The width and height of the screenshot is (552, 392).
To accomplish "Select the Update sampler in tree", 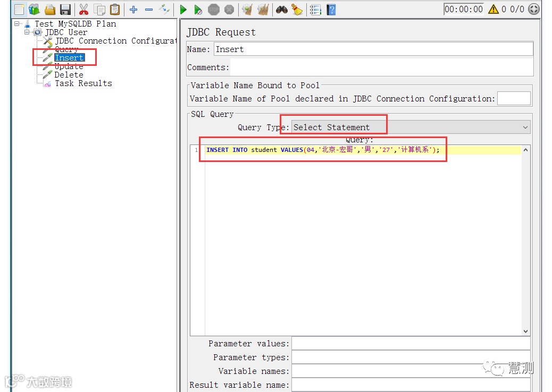I will pos(69,66).
